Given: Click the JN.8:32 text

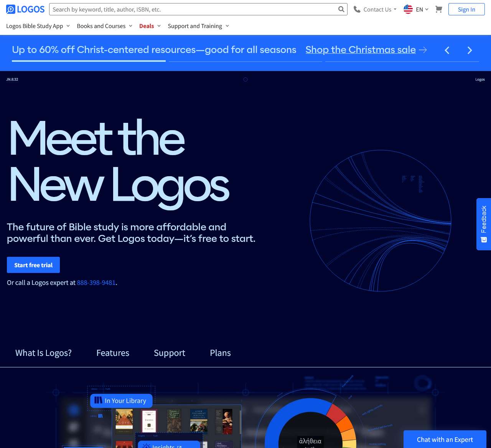Looking at the screenshot, I should coord(12,79).
